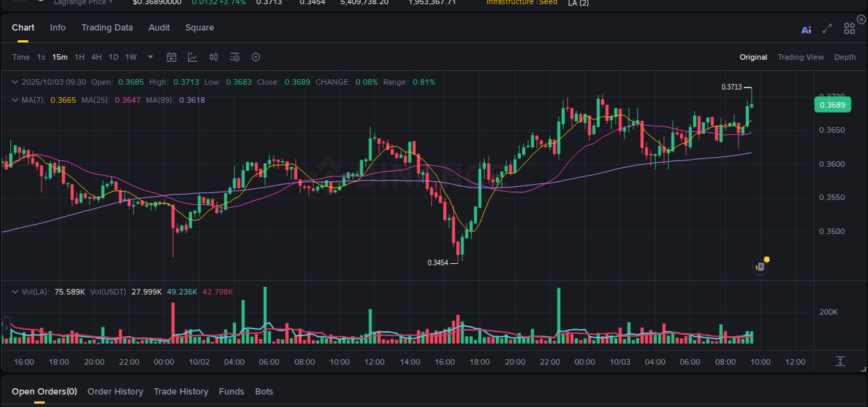868x407 pixels.
Task: Switch to the Trading Data tab
Action: pyautogui.click(x=107, y=28)
